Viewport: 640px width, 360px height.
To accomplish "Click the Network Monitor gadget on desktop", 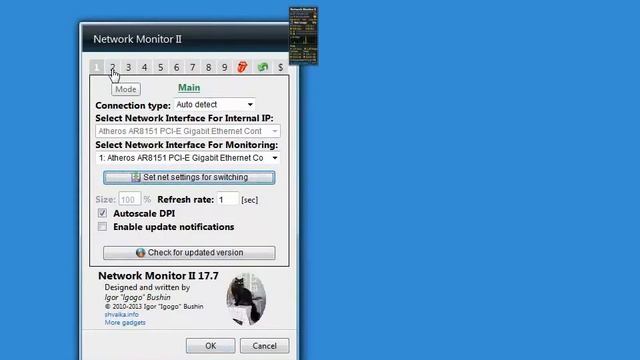I will (303, 36).
